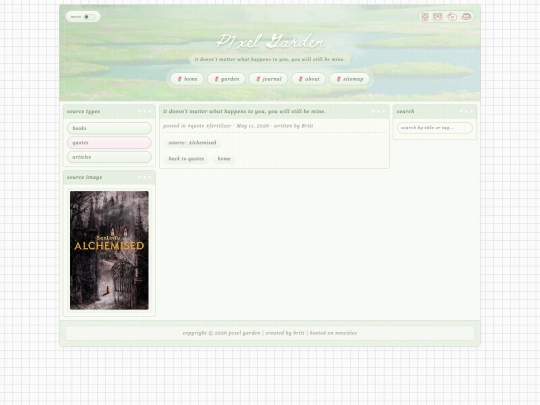Select books under source types
The image size is (540, 405).
pos(109,128)
